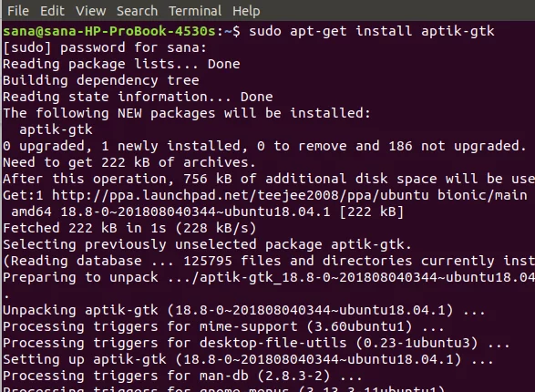Click the indented 'aptik-gtk' package name line
Viewport: 535px width, 392px height.
pyautogui.click(x=56, y=129)
